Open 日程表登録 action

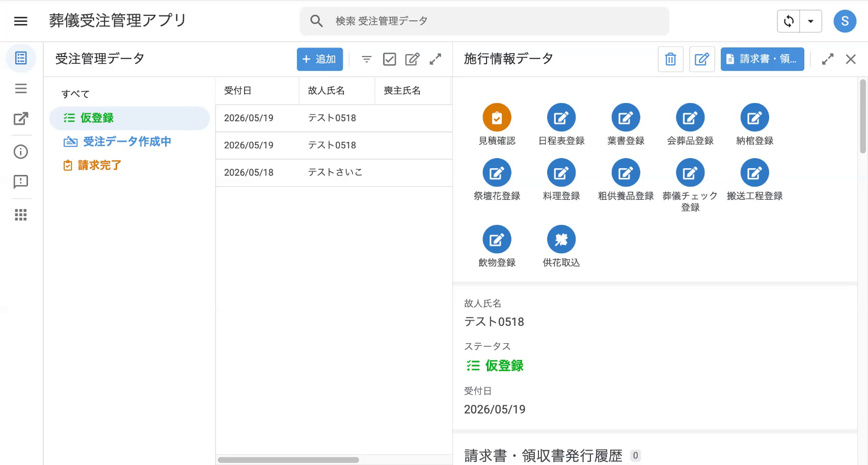point(561,118)
